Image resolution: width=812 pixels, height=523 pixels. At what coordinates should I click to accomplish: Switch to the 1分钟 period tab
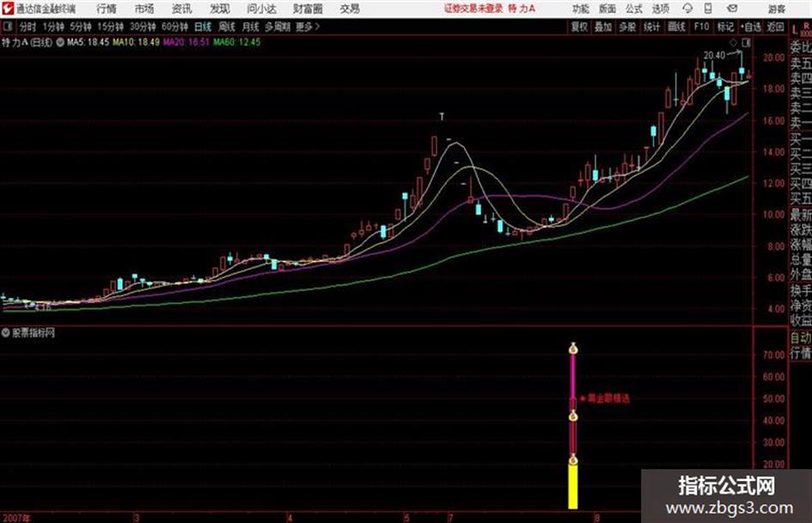[52, 27]
